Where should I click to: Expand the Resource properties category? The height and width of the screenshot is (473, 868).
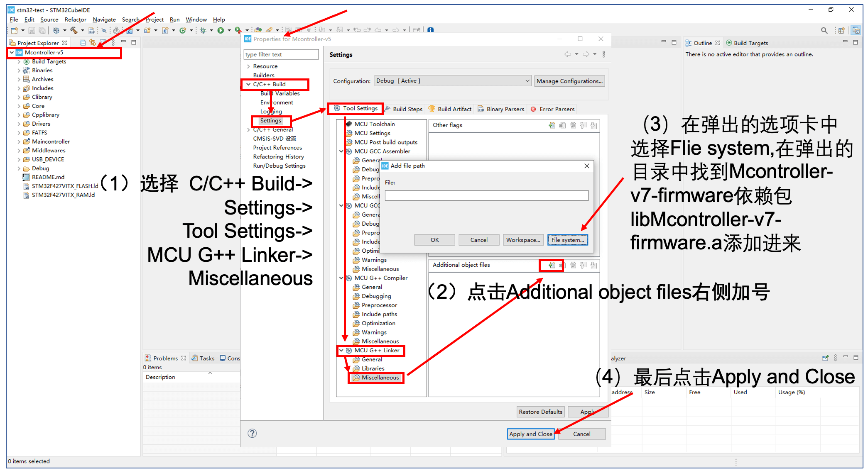coord(248,66)
